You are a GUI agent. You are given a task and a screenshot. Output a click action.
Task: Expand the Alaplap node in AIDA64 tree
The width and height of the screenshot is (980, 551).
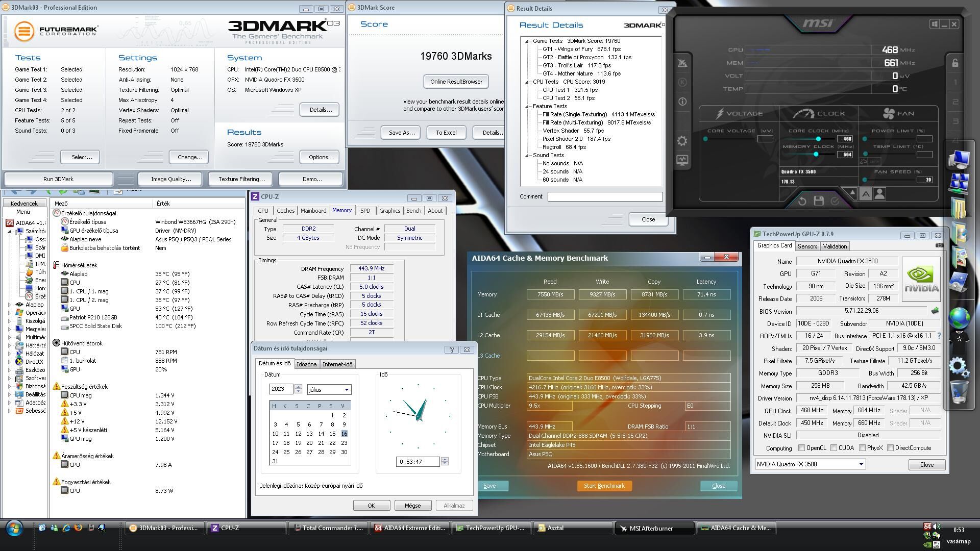(9, 305)
